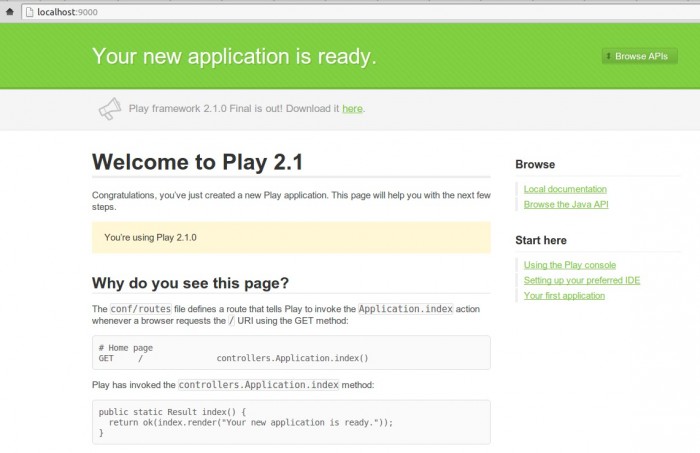Image resolution: width=700 pixels, height=453 pixels.
Task: Click the megaphone announcement icon
Action: 109,108
